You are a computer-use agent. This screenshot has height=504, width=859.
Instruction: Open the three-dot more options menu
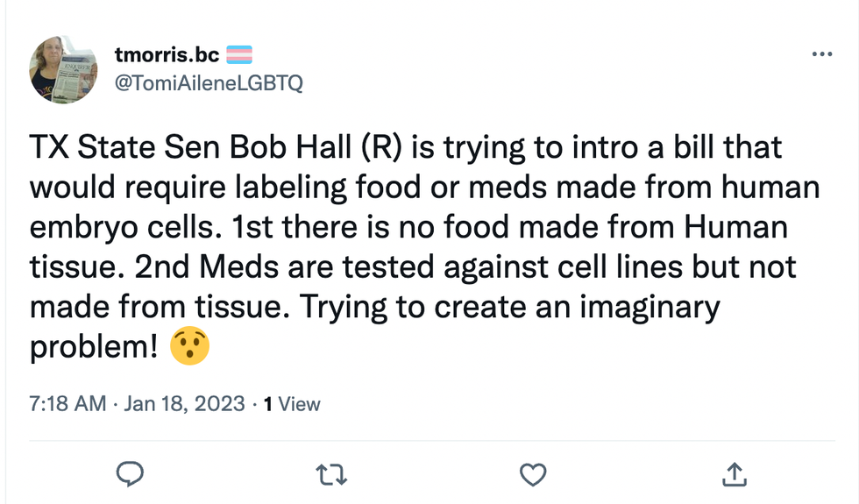[x=821, y=54]
